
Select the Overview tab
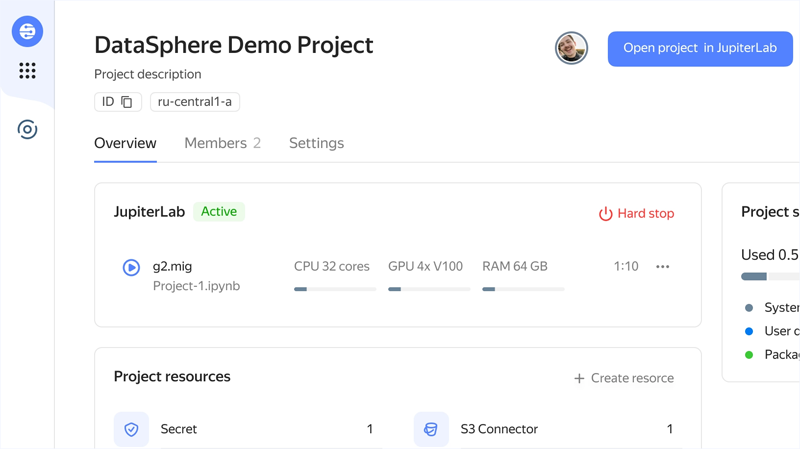125,143
